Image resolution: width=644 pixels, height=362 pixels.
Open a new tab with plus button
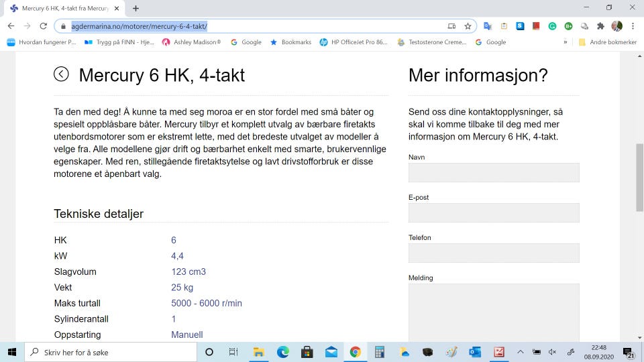click(x=136, y=8)
